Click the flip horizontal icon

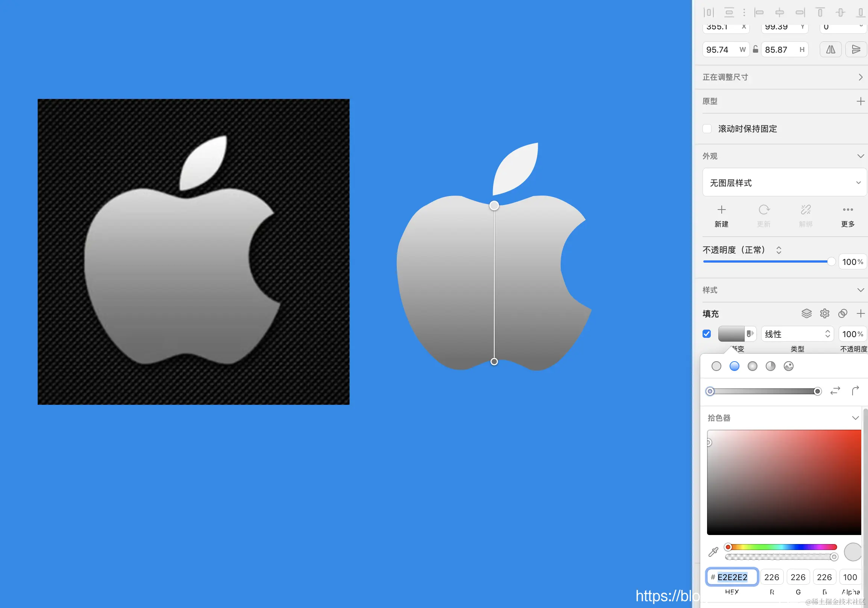(830, 50)
